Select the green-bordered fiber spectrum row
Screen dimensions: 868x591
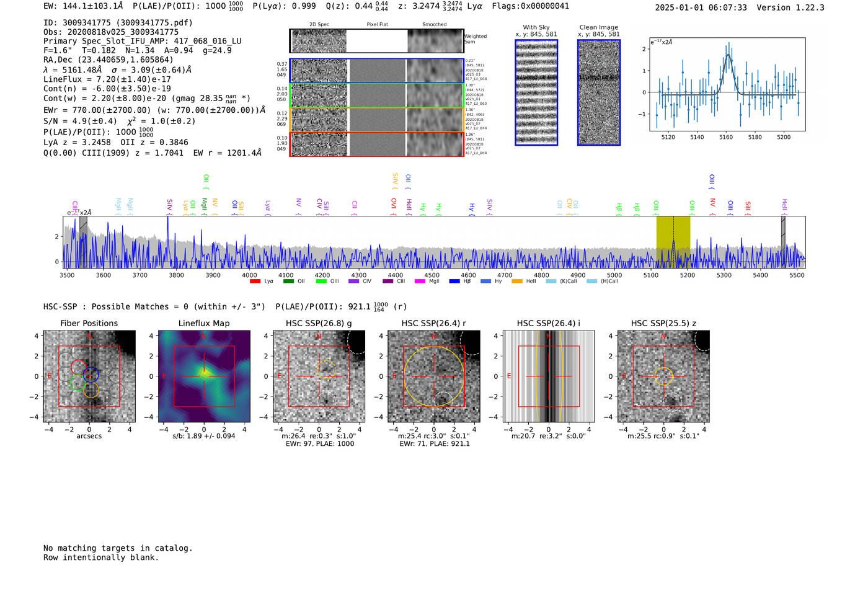click(x=376, y=96)
